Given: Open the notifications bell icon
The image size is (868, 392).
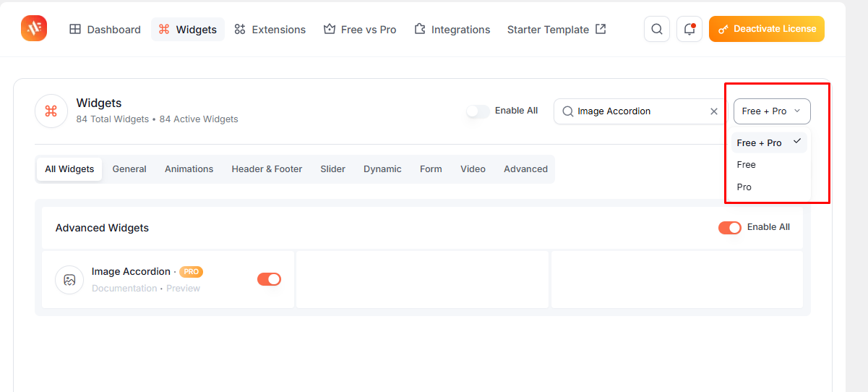Looking at the screenshot, I should pyautogui.click(x=689, y=29).
